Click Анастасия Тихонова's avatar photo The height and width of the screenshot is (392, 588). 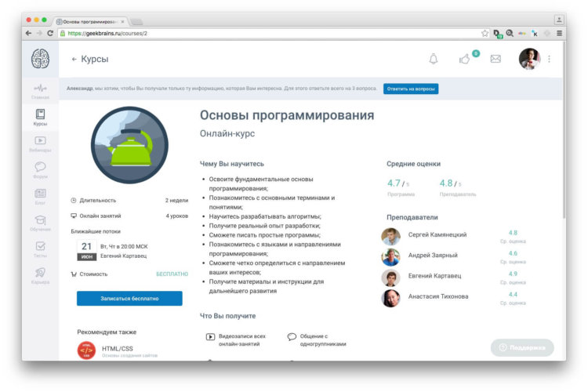(390, 298)
